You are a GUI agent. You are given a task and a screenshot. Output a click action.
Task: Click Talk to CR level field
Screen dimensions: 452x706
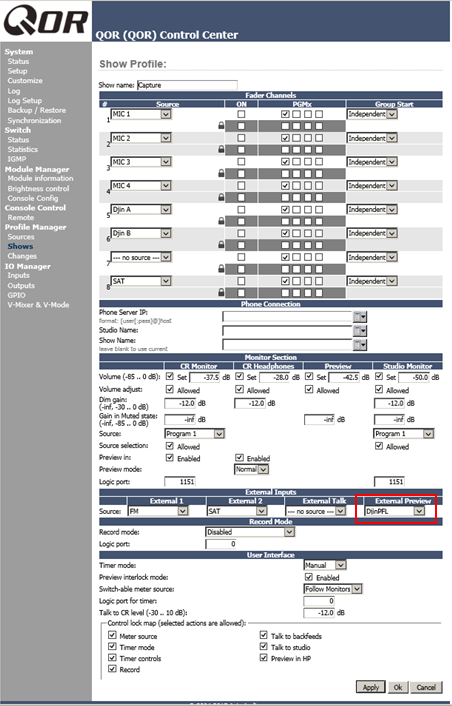point(319,612)
